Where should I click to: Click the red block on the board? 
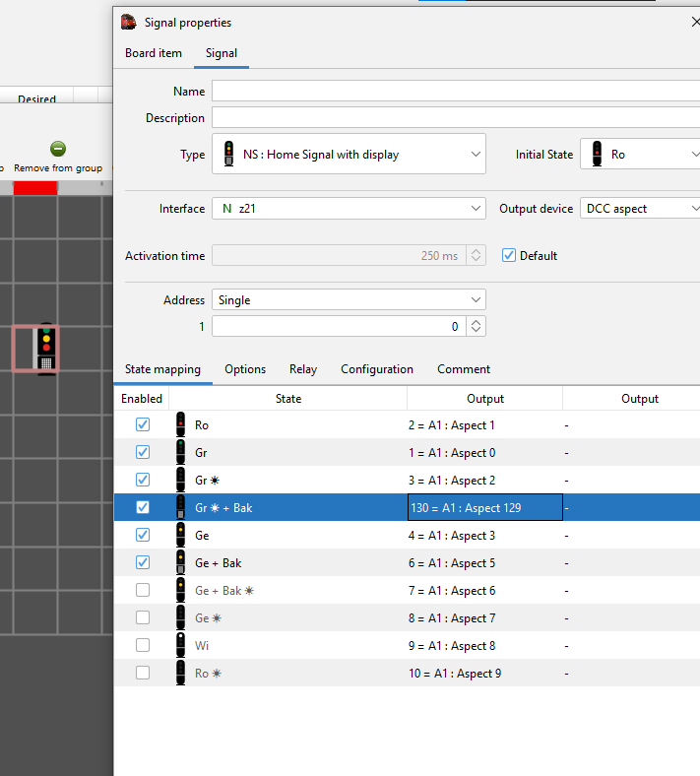pyautogui.click(x=35, y=187)
